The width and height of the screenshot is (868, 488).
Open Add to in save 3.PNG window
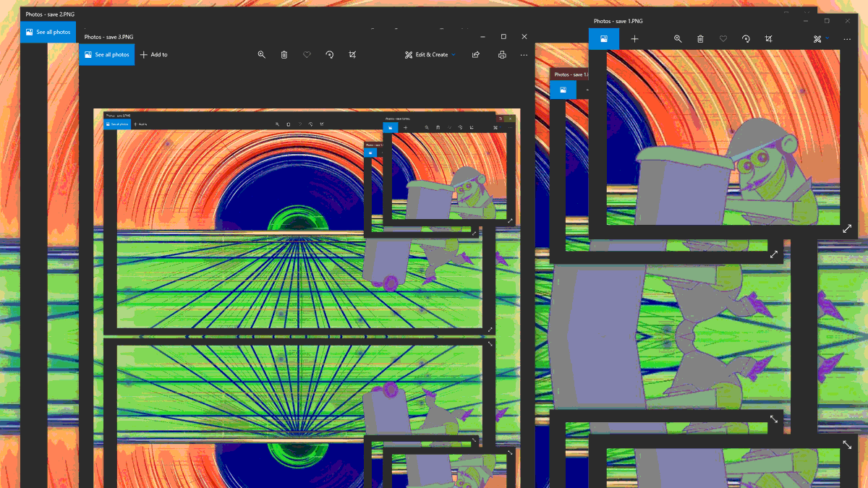pos(153,54)
